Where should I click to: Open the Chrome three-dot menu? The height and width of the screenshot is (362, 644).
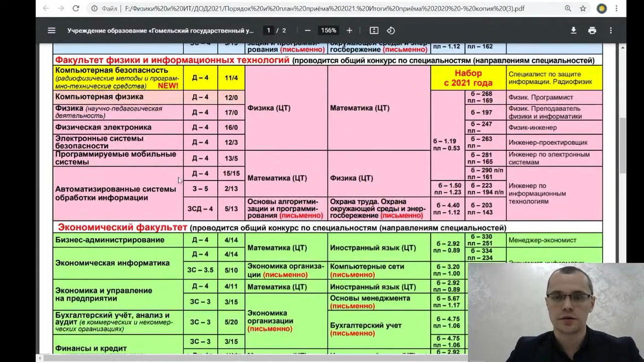pos(617,8)
